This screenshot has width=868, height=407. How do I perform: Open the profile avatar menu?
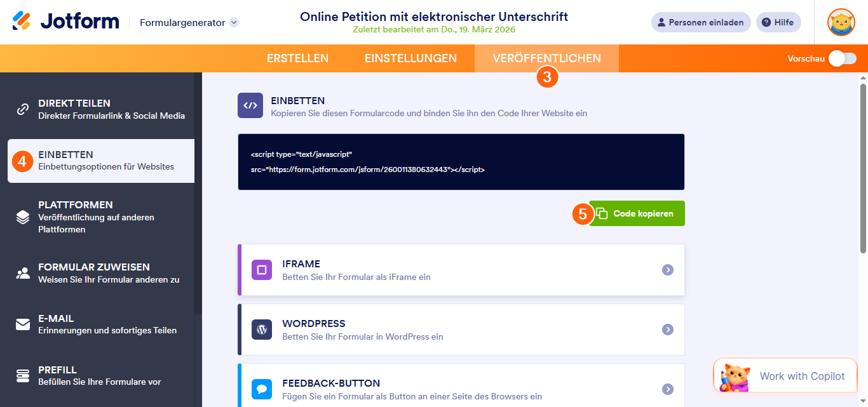[x=841, y=22]
